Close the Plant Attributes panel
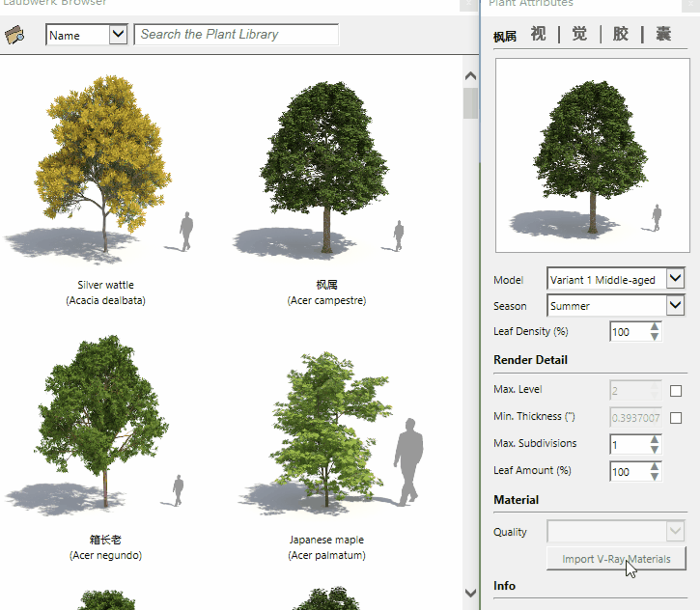Viewport: 700px width, 610px height. pyautogui.click(x=690, y=4)
